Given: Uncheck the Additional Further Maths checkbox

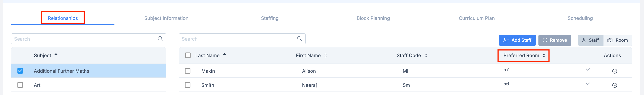Looking at the screenshot, I should tap(20, 71).
